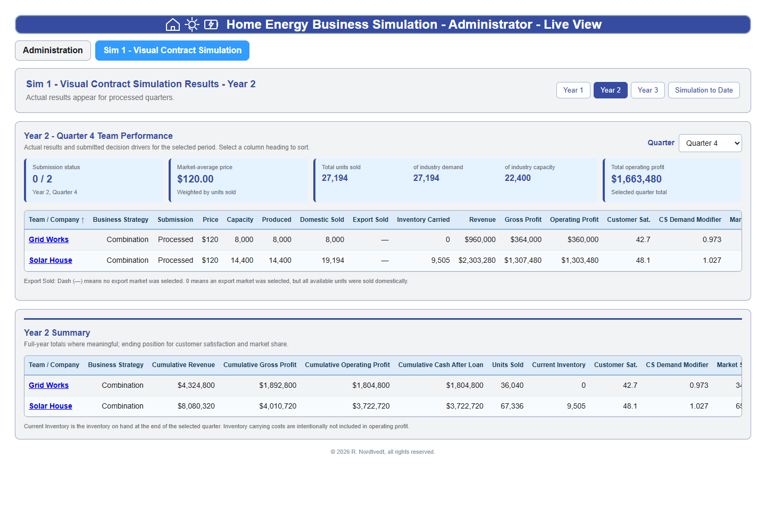Image resolution: width=766 pixels, height=532 pixels.
Task: Sort by Domestic Sold column heading
Action: (x=322, y=220)
